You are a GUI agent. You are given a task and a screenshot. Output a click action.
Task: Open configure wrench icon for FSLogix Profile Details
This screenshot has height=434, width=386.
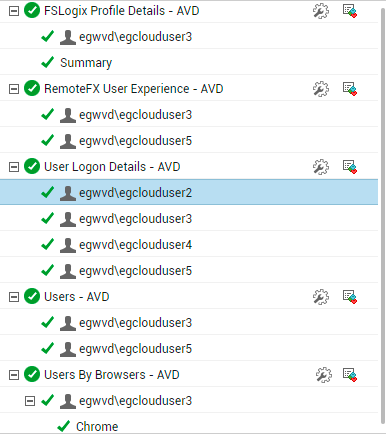[321, 11]
